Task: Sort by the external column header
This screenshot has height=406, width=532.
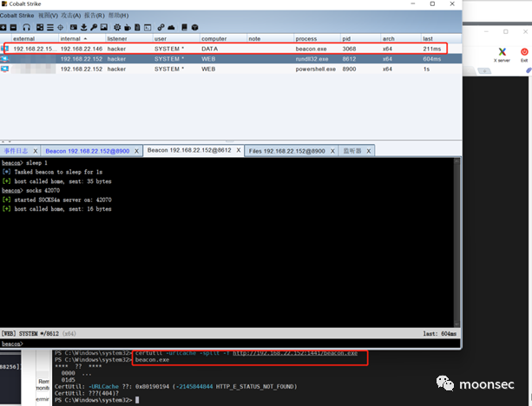Action: [x=35, y=39]
